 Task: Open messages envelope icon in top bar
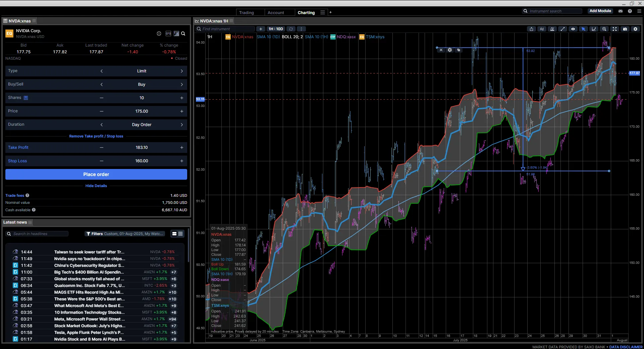[621, 11]
